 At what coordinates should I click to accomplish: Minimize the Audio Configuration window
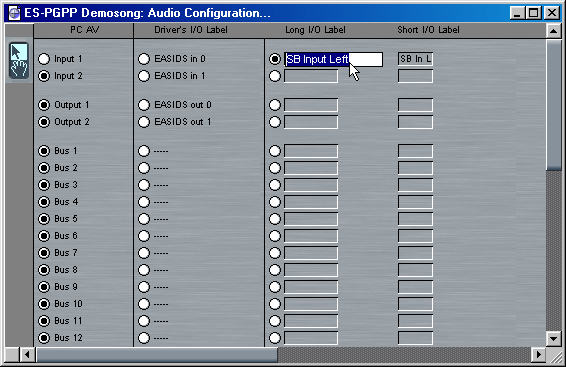point(517,13)
